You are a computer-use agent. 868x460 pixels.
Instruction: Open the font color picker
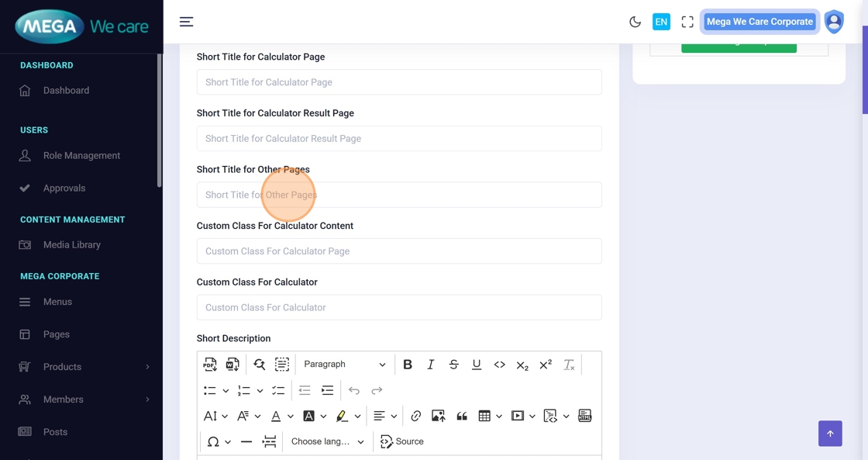point(276,417)
